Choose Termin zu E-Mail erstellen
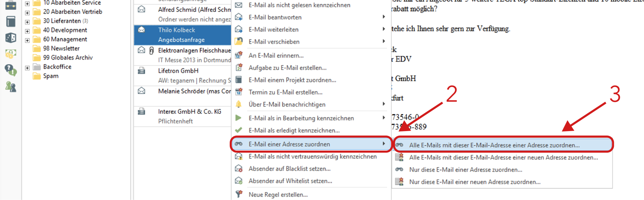The height and width of the screenshot is (200, 644). tap(311, 92)
